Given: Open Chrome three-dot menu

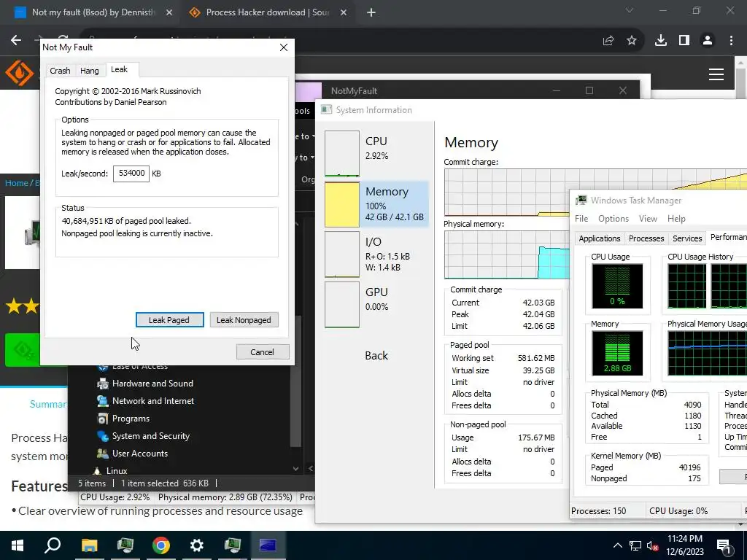Looking at the screenshot, I should coord(731,41).
